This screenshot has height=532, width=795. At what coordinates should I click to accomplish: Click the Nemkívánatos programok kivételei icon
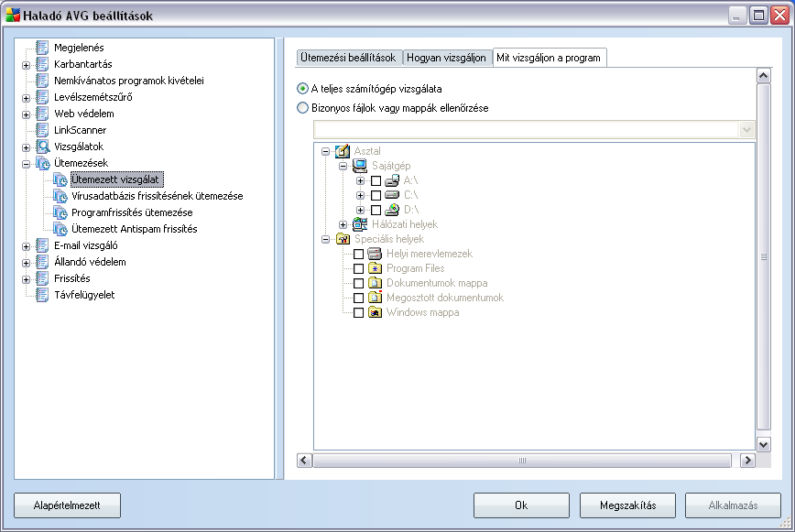(42, 81)
